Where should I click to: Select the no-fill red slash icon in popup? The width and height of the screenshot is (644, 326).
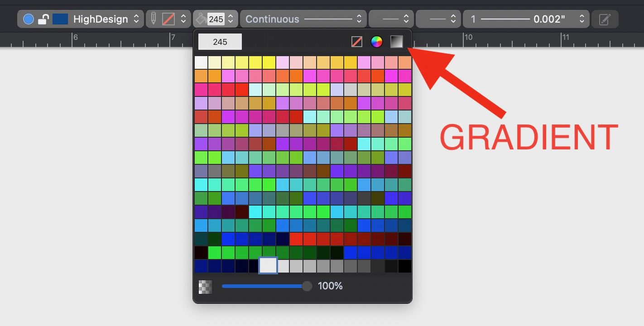pos(357,42)
